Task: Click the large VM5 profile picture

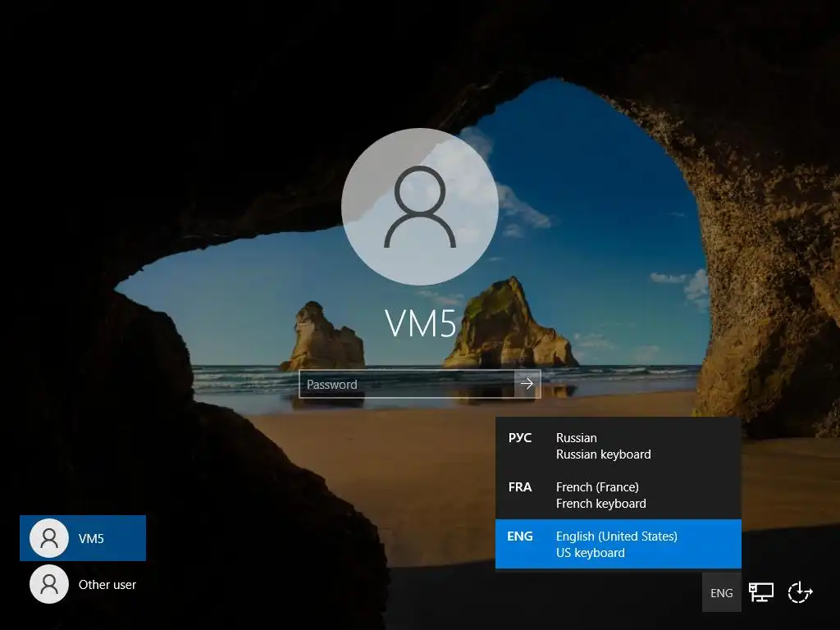Action: (420, 207)
